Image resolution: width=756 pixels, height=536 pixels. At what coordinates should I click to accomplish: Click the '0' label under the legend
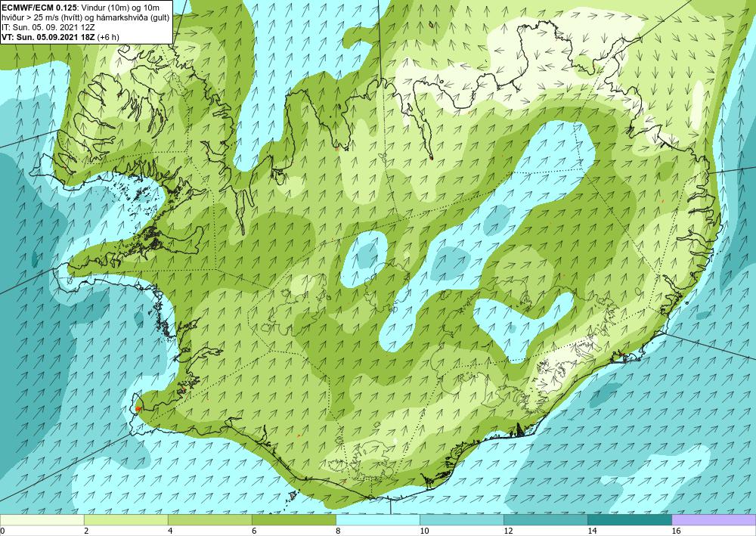click(2, 531)
